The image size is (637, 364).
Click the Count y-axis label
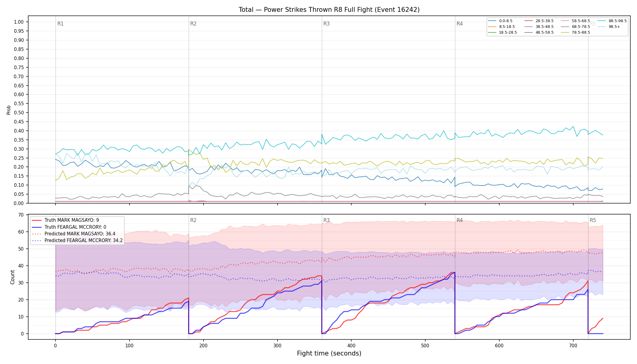(x=12, y=277)
